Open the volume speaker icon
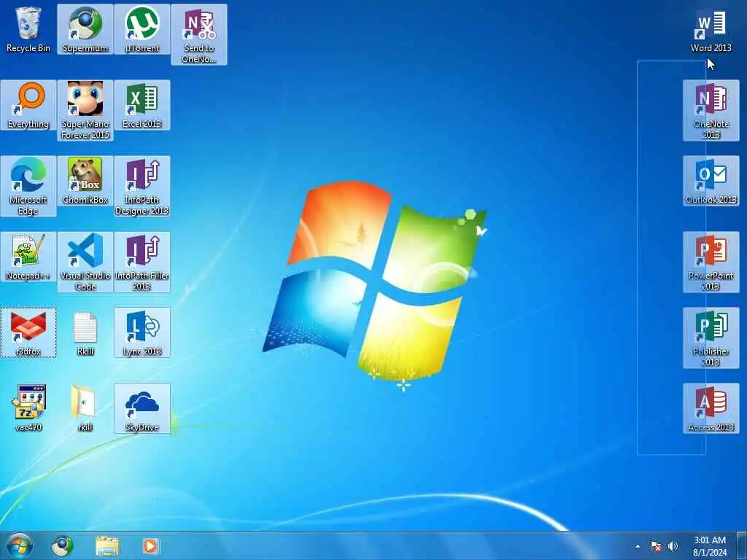The height and width of the screenshot is (560, 747). point(673,546)
